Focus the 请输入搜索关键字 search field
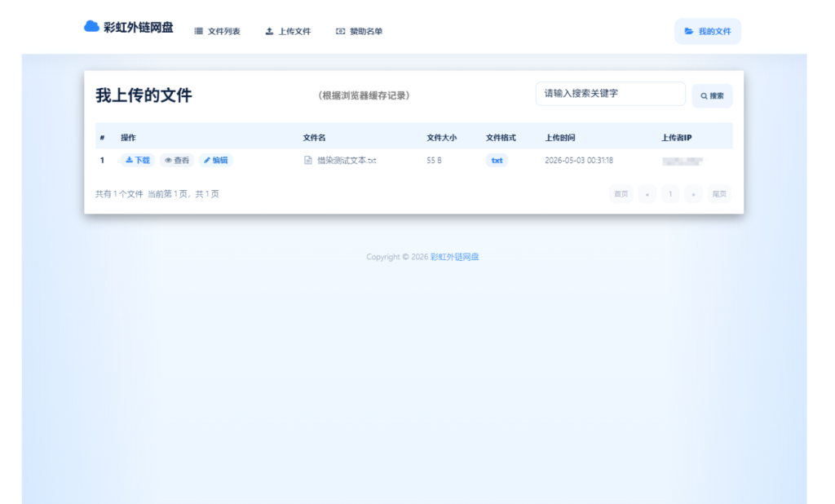The height and width of the screenshot is (504, 835). point(610,94)
